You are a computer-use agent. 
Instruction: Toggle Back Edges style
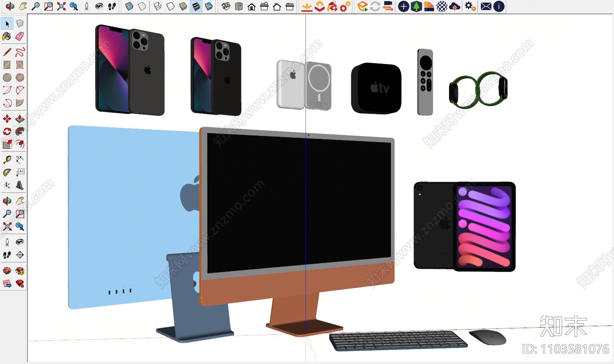coord(142,6)
